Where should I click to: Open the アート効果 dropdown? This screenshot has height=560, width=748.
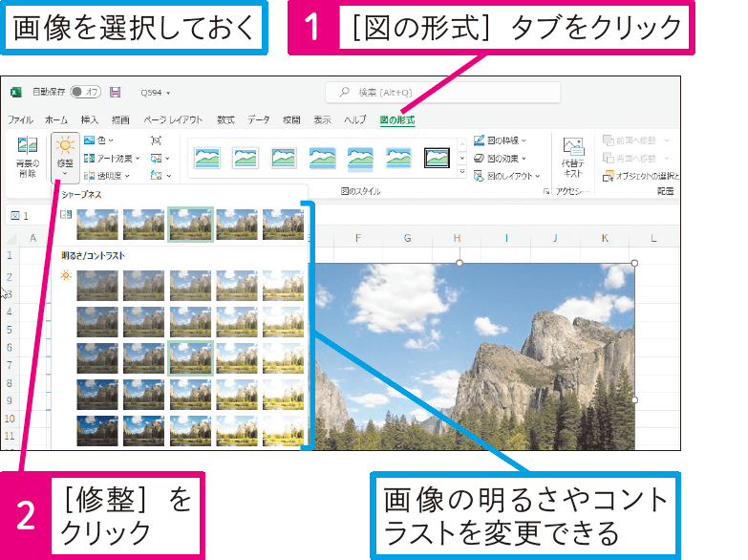112,158
